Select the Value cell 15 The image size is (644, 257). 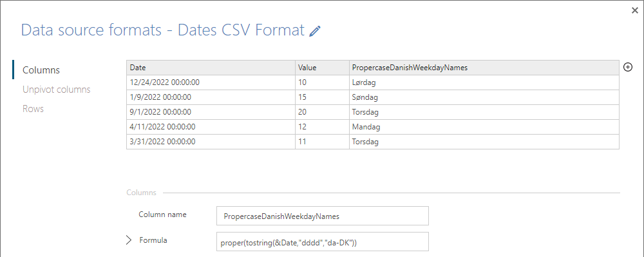(322, 97)
